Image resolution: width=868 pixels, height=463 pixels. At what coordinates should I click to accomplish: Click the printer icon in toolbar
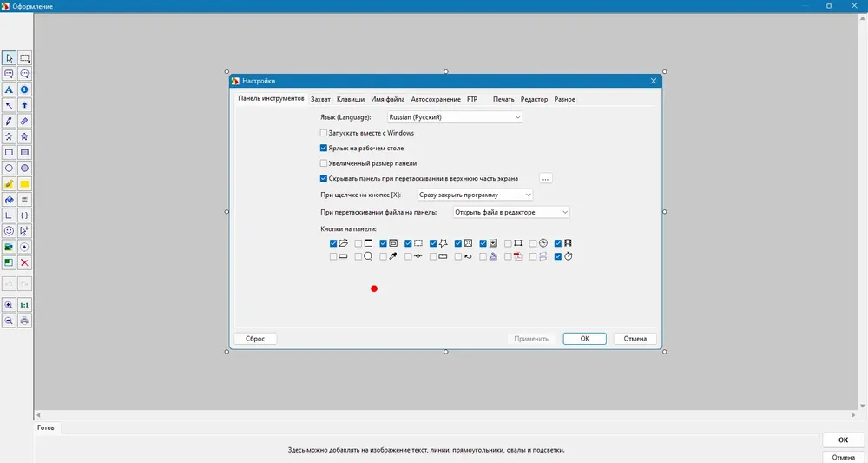tap(24, 321)
